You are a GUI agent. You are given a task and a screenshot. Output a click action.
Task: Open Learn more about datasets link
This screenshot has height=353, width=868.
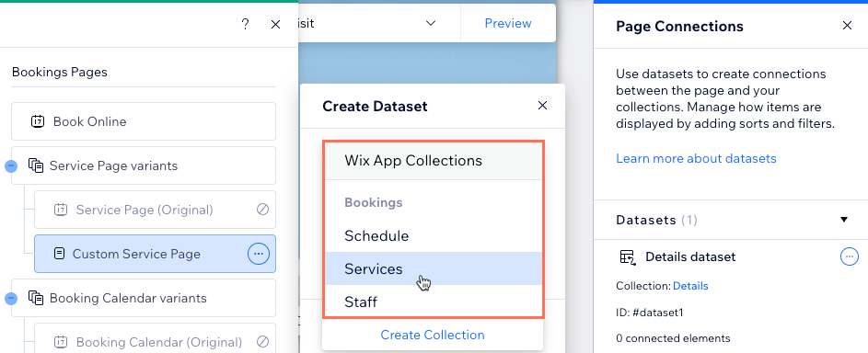tap(696, 158)
